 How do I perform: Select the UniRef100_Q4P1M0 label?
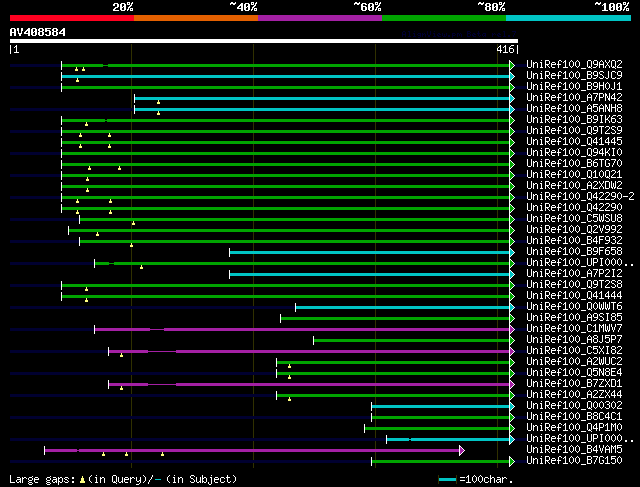574,427
